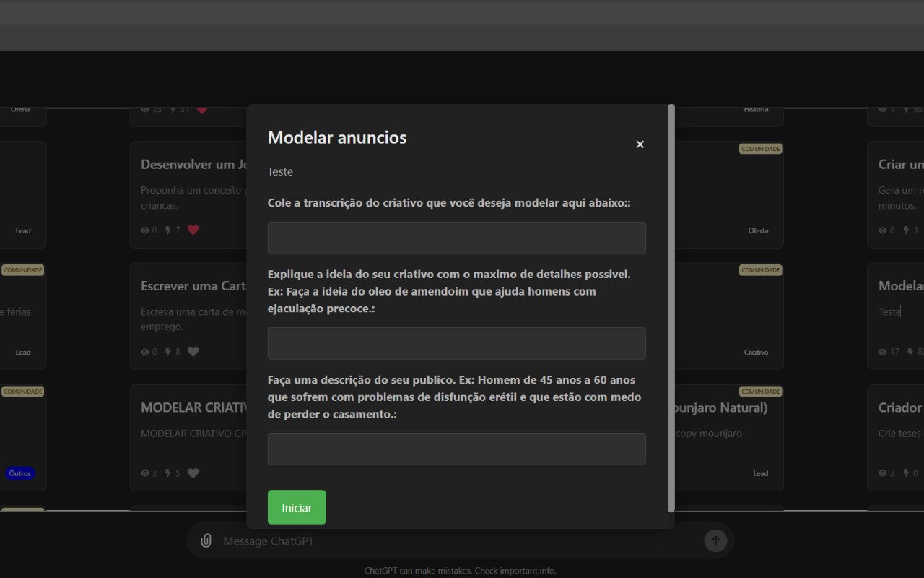Open the Criar um card title
This screenshot has height=578, width=924.
(x=901, y=165)
